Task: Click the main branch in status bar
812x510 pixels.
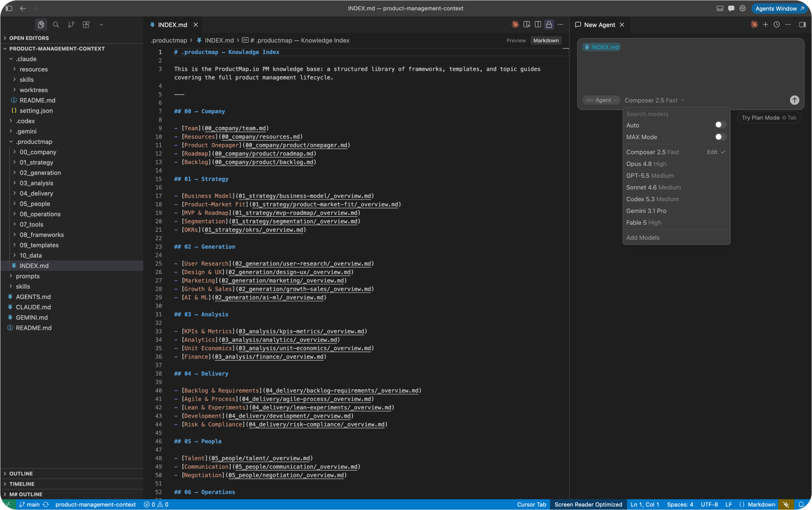Action: (x=30, y=504)
